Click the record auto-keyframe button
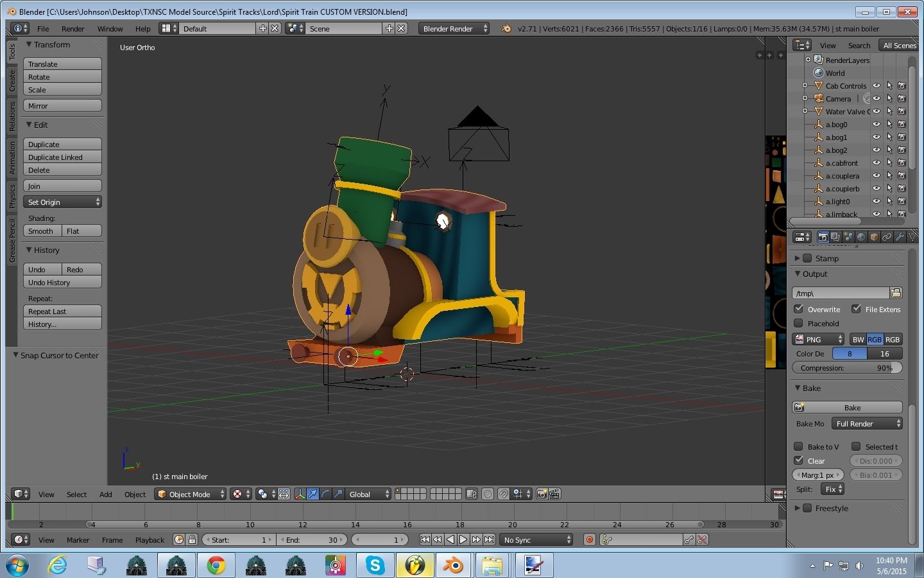 (x=589, y=539)
